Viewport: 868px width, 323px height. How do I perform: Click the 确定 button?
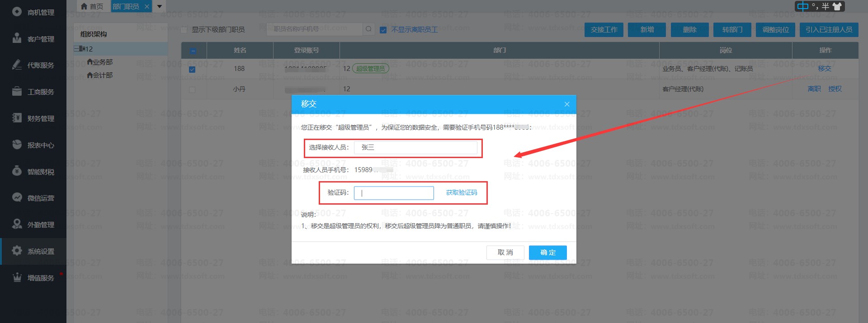point(547,253)
